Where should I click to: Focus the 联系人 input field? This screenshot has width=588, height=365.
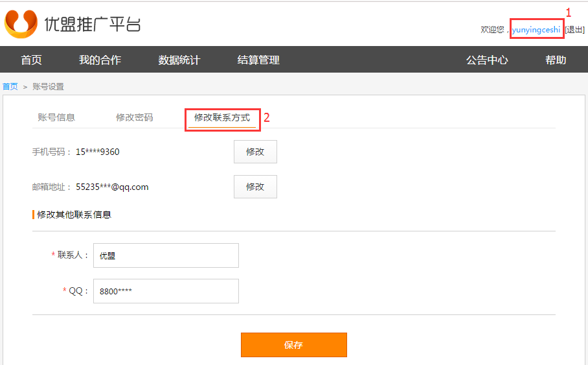pos(166,255)
